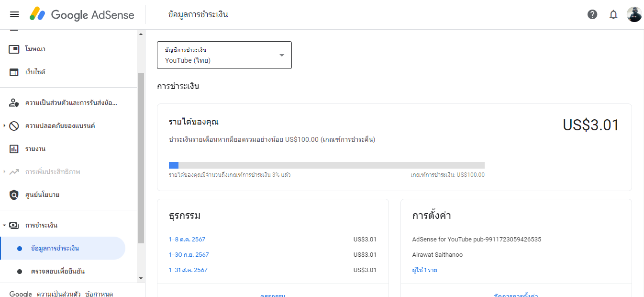The height and width of the screenshot is (297, 644).
Task: Click the Google footer link
Action: tap(21, 294)
